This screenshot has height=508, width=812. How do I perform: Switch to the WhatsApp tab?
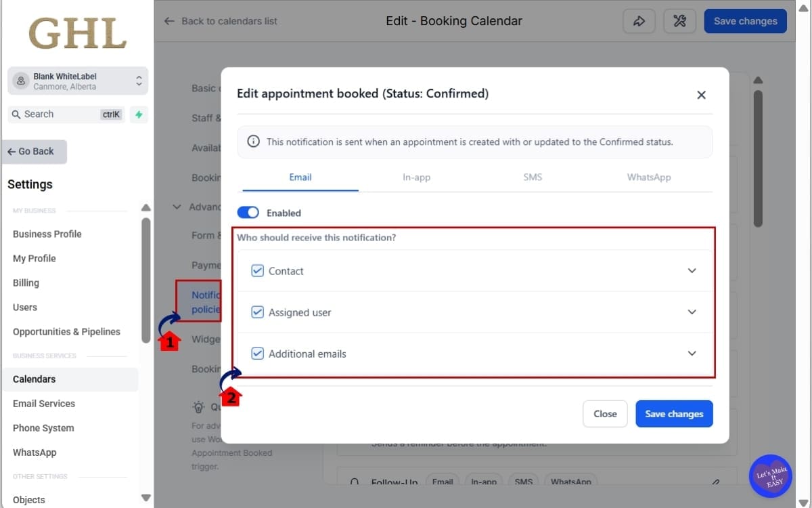click(x=649, y=177)
